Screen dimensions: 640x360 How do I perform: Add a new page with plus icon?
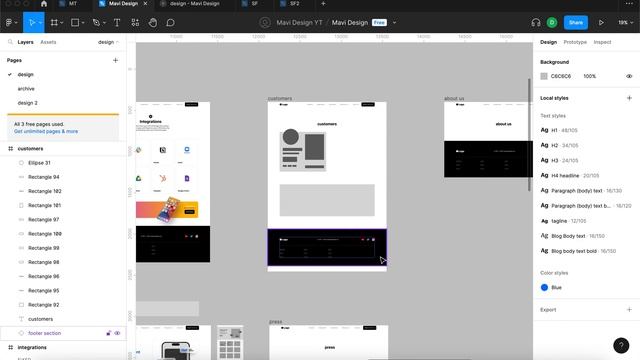pyautogui.click(x=116, y=60)
